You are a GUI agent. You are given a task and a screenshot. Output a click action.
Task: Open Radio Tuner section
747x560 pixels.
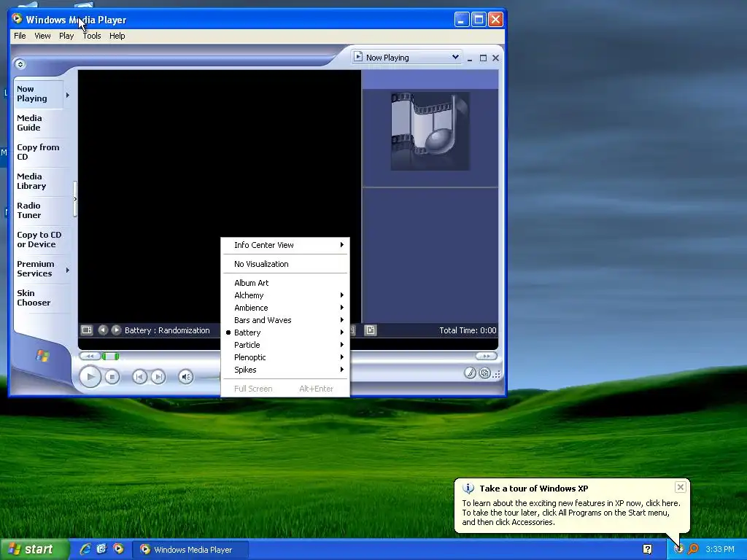[29, 210]
